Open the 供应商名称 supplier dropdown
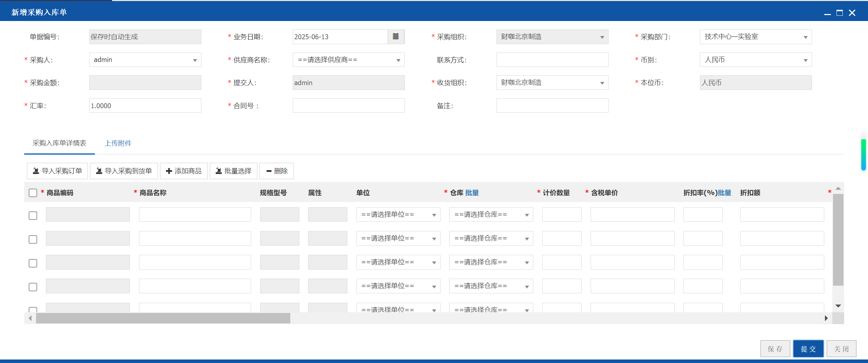The height and width of the screenshot is (363, 868). point(348,60)
